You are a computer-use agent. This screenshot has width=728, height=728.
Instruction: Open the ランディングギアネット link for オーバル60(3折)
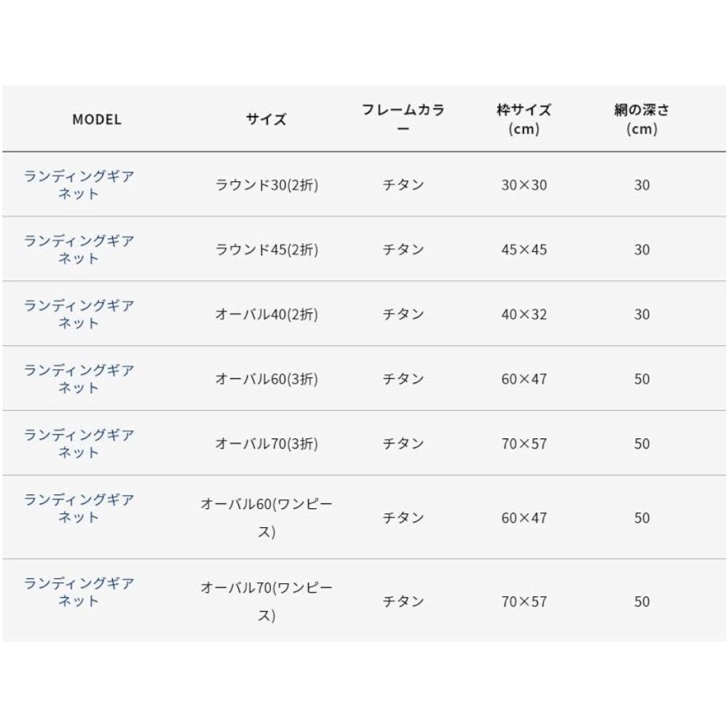pos(79,379)
